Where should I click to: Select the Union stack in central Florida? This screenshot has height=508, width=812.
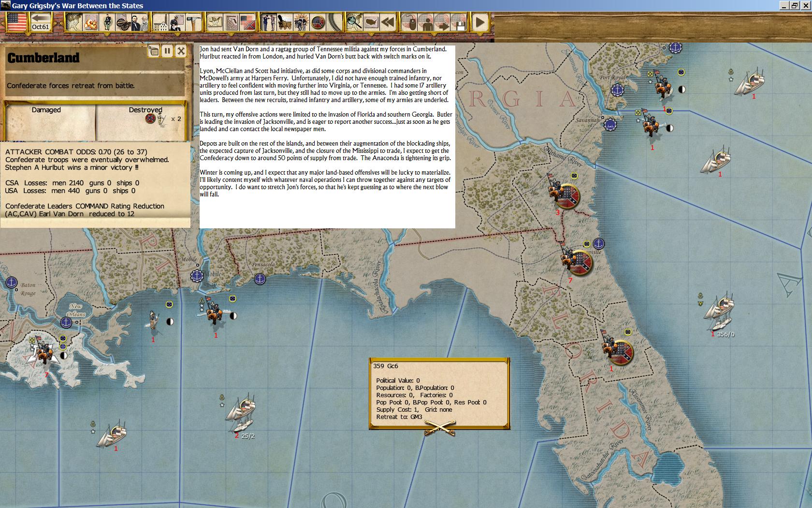[x=617, y=349]
